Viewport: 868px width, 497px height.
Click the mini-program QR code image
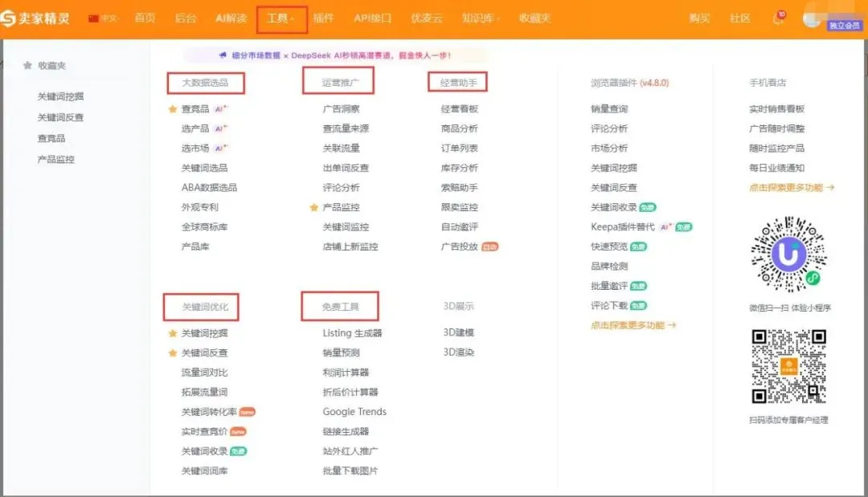788,254
